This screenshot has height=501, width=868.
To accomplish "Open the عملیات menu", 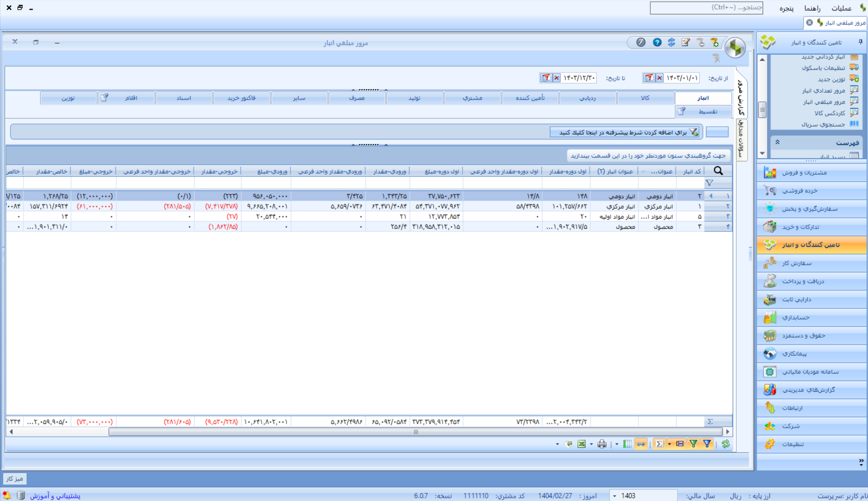I will tap(842, 8).
